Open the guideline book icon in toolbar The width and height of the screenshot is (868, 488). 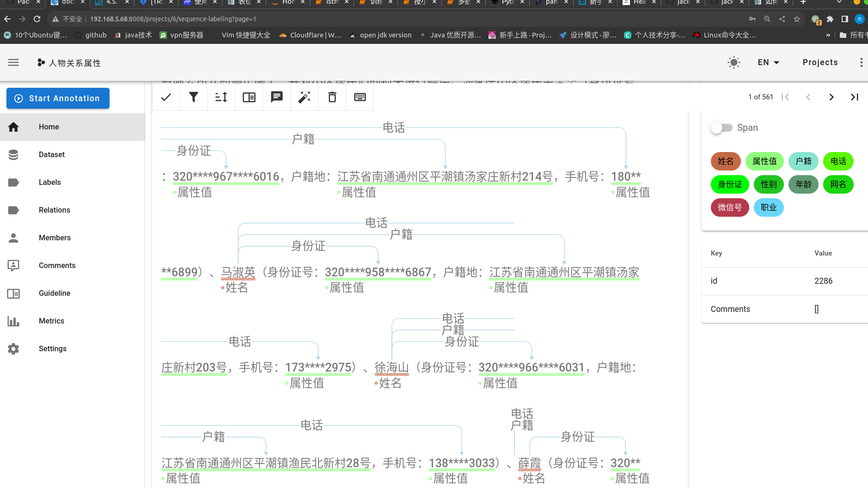[x=249, y=97]
